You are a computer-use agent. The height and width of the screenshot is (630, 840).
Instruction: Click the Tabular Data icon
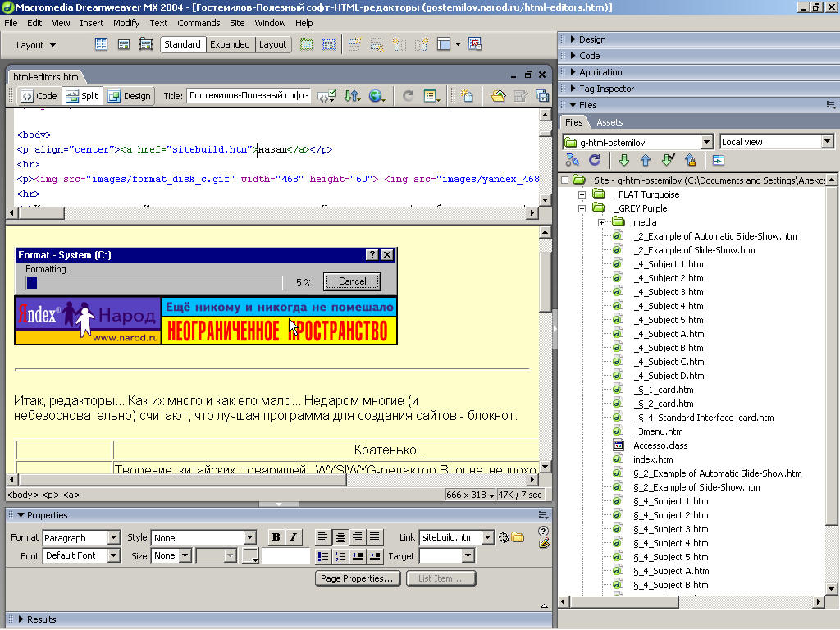click(475, 44)
